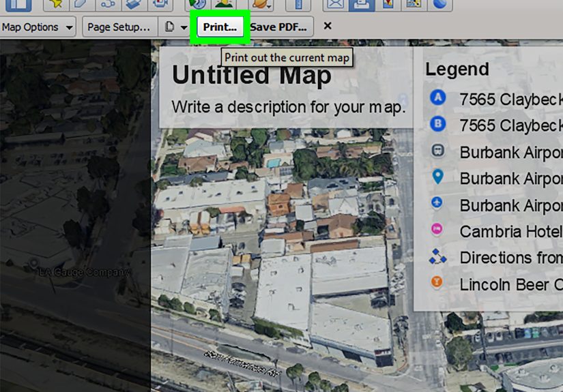The image size is (563, 392).
Task: Click the printer icon in the top toolbar
Action: (x=362, y=4)
